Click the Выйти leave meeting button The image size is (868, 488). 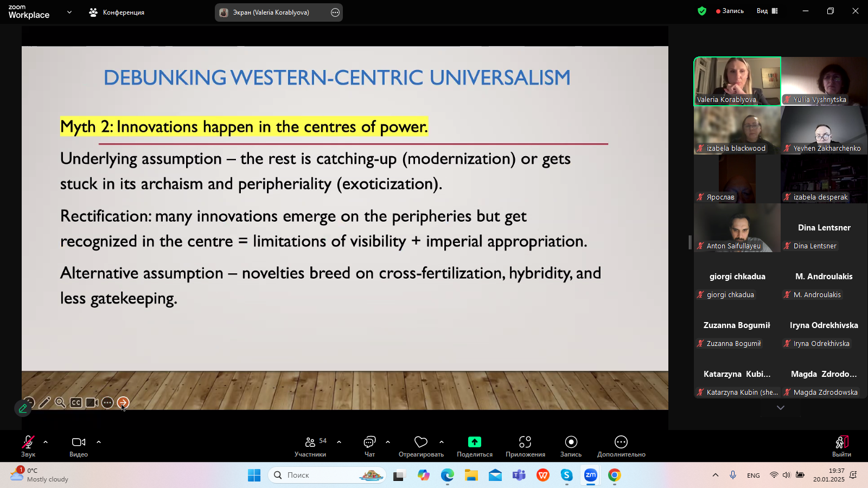[841, 446]
